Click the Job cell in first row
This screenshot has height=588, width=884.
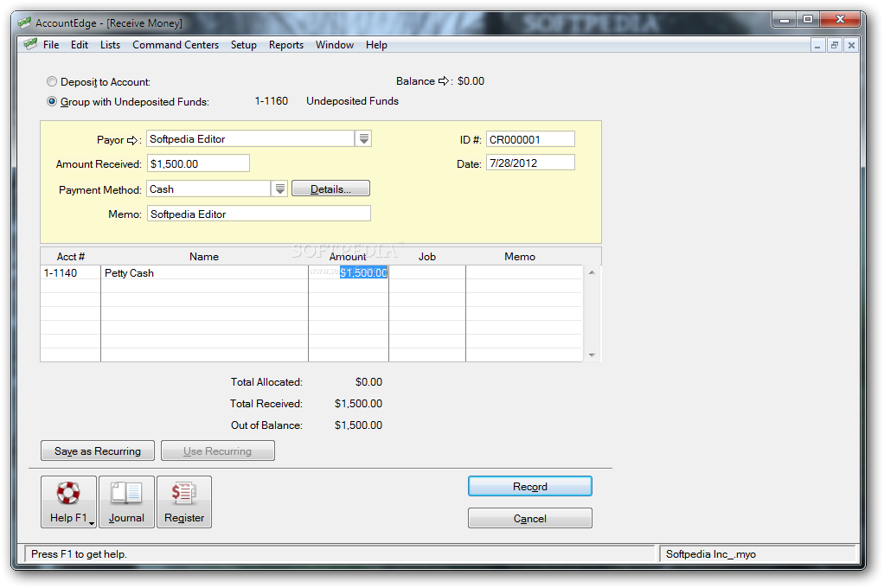427,273
